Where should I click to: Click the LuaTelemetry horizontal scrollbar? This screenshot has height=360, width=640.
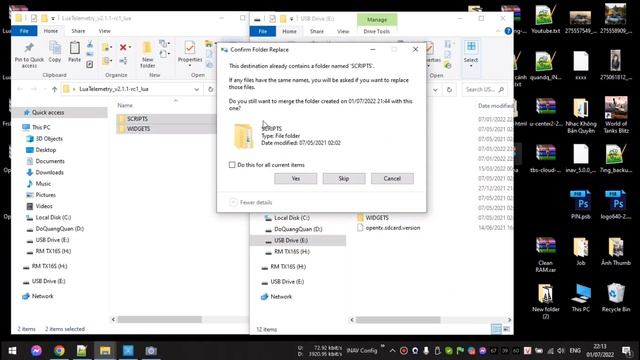[x=160, y=319]
